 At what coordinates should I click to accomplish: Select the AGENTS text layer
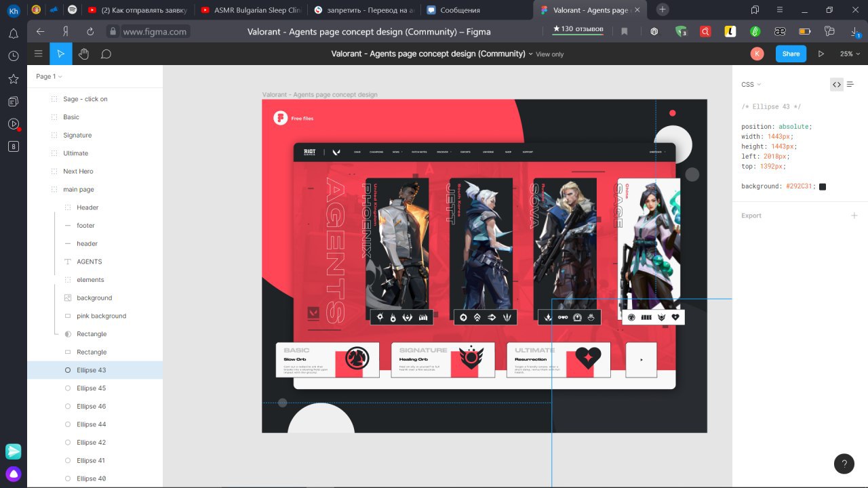[x=95, y=262]
